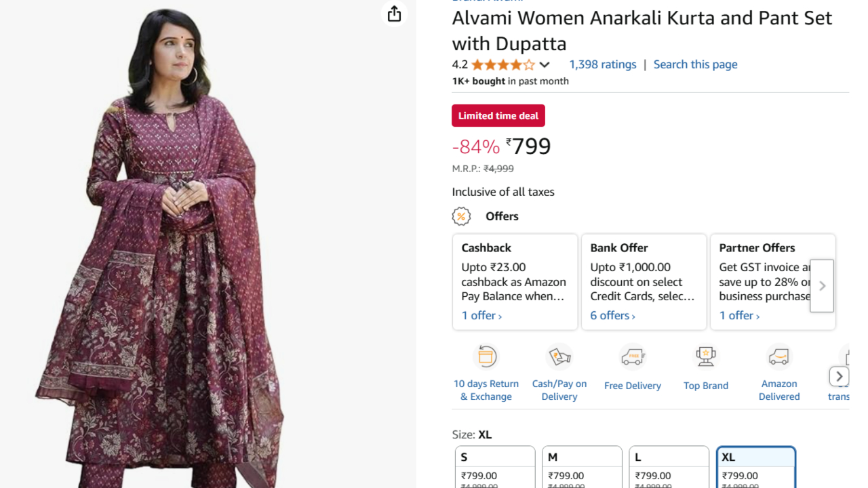
Task: Click the percent badge next to Offers
Action: pyautogui.click(x=462, y=216)
